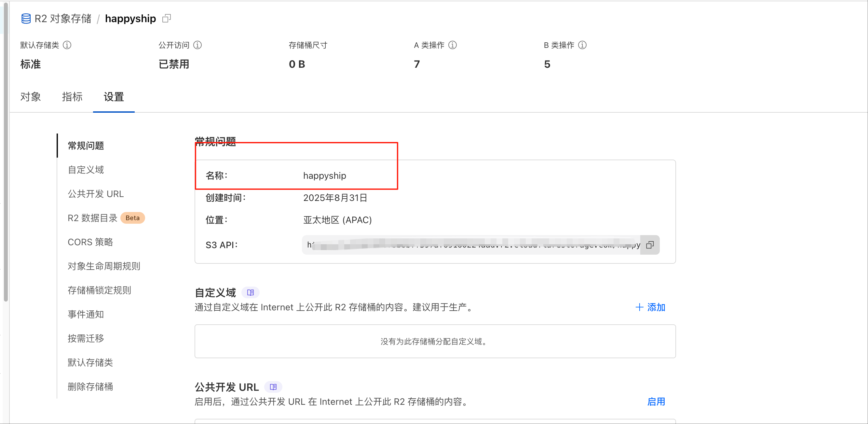Open info icon next to 默认存储类
This screenshot has height=424, width=868.
(67, 45)
